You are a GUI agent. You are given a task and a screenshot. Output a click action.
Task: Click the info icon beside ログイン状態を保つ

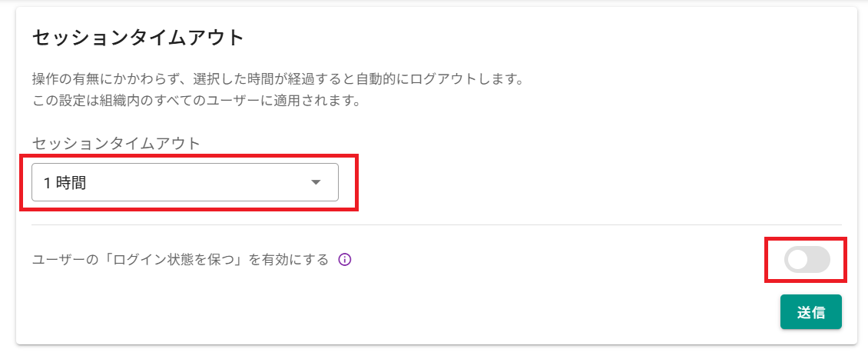coord(345,260)
